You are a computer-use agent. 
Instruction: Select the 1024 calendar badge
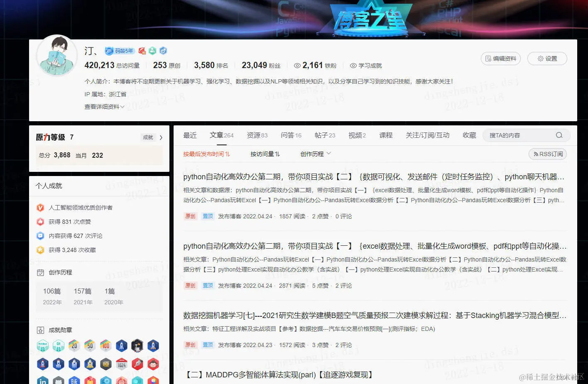(122, 364)
